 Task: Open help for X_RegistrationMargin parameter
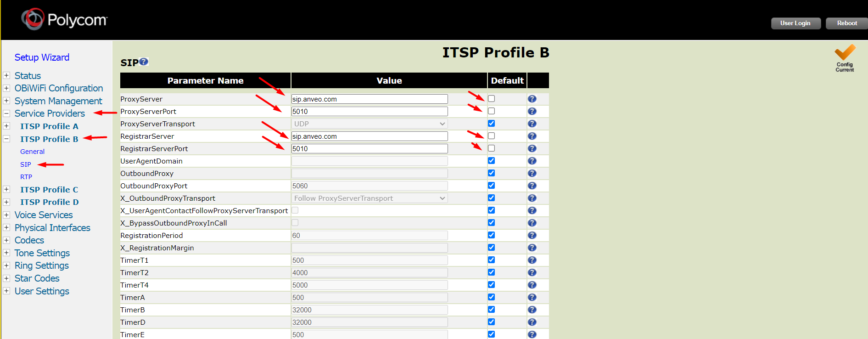pos(532,248)
